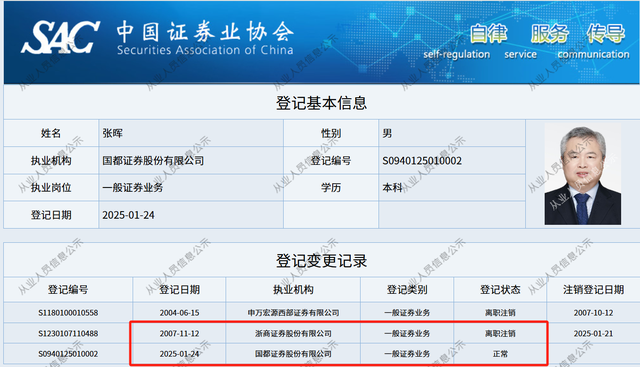Click the 登记编号 label in basic info
Viewport: 640px width, 367px height.
[x=331, y=160]
